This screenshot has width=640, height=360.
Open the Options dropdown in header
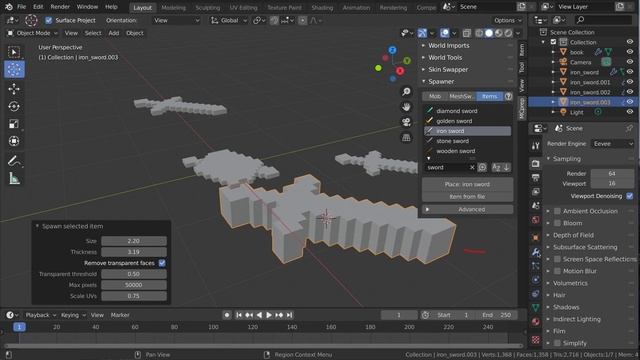[x=507, y=20]
